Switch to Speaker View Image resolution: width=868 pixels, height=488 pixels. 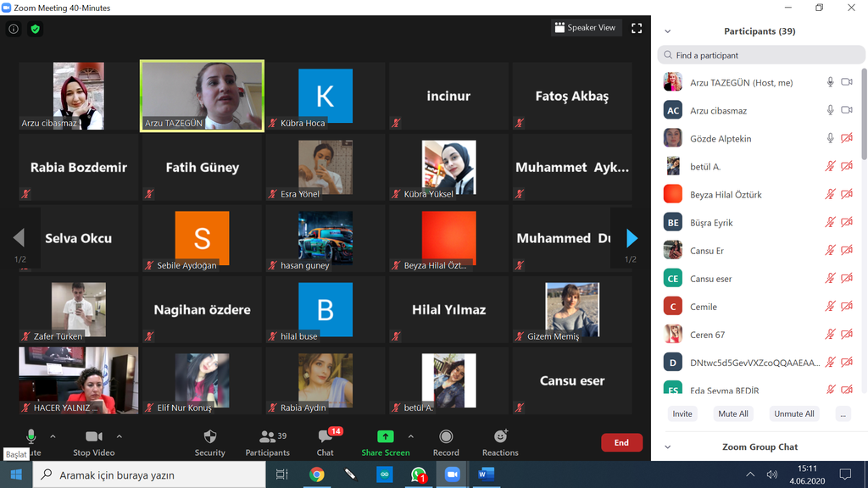coord(586,28)
